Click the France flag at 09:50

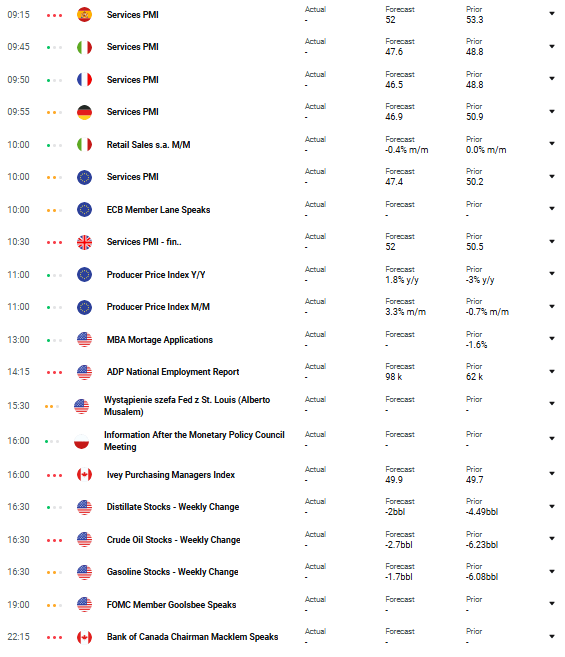tap(84, 80)
